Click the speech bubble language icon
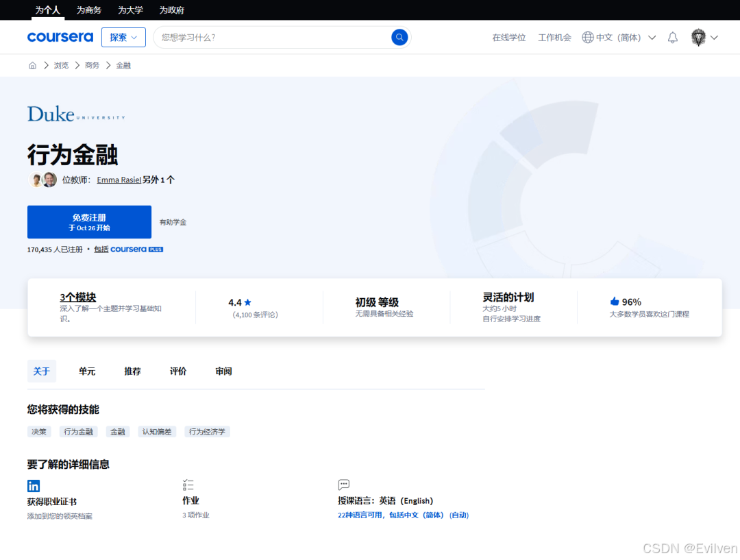740x560 pixels. click(x=343, y=485)
